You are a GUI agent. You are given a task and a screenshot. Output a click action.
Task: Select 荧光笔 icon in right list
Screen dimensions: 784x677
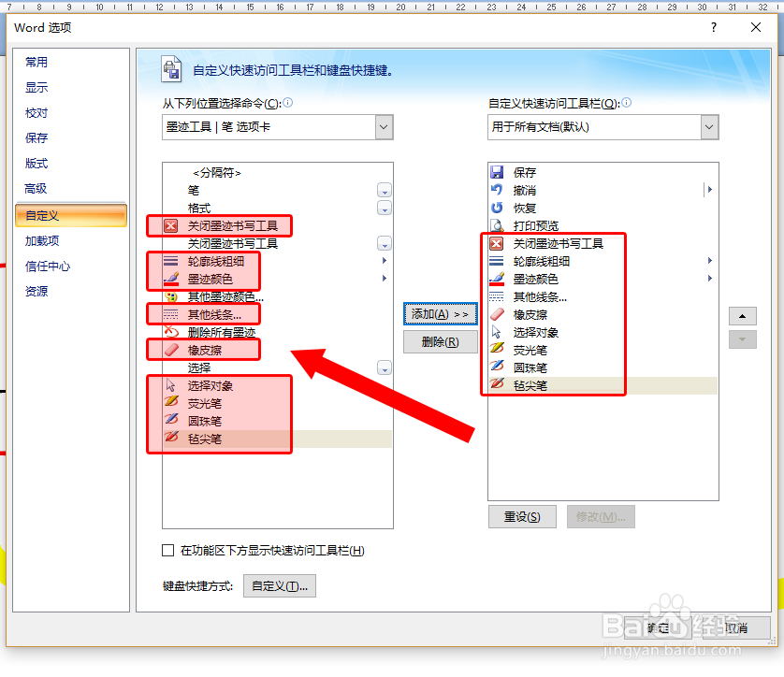[497, 349]
